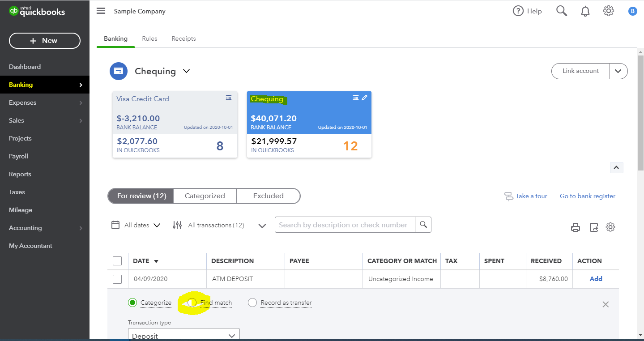644x341 pixels.
Task: Open the Transaction type Deposit dropdown
Action: coord(183,335)
